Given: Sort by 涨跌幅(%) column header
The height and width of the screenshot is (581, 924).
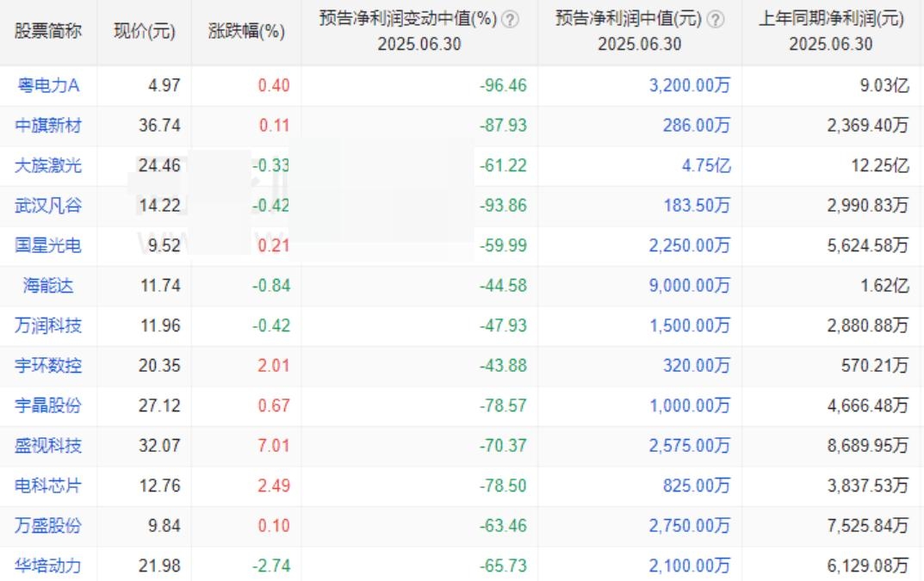Looking at the screenshot, I should pos(246,31).
